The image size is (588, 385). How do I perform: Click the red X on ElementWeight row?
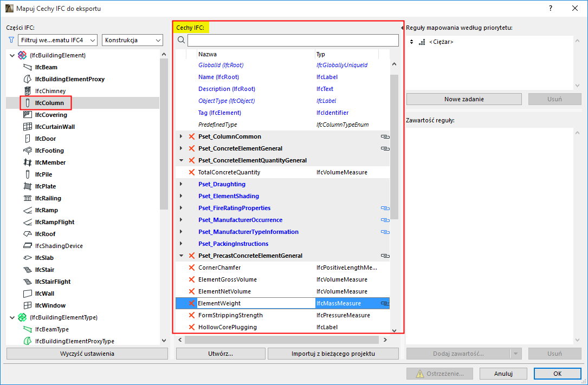[192, 303]
